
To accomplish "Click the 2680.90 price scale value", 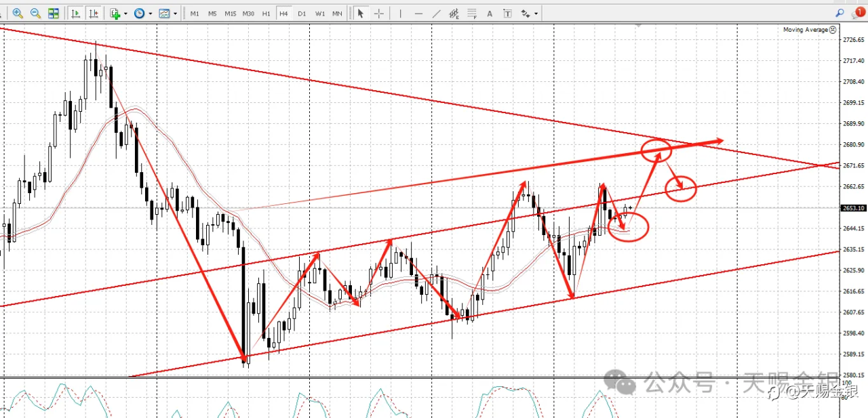I will tap(852, 145).
